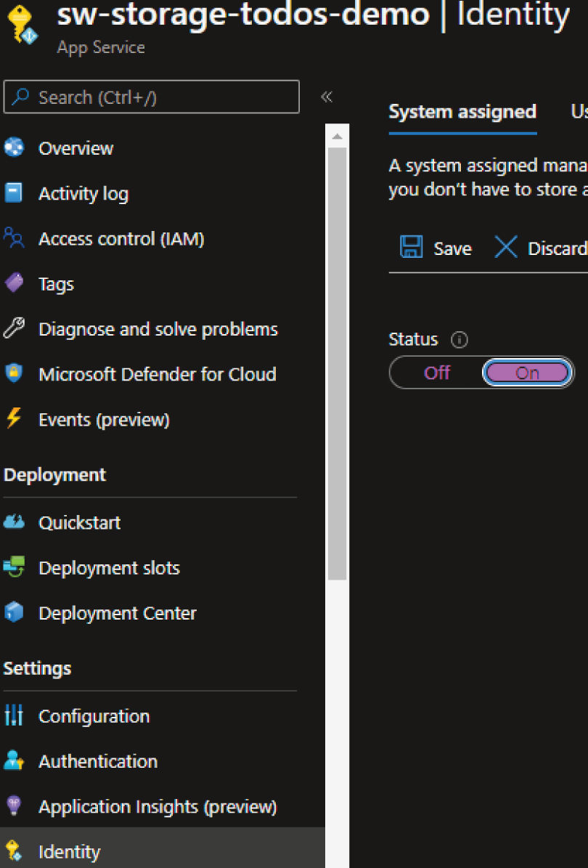The image size is (588, 868).
Task: Set Status toggle to On
Action: click(527, 373)
